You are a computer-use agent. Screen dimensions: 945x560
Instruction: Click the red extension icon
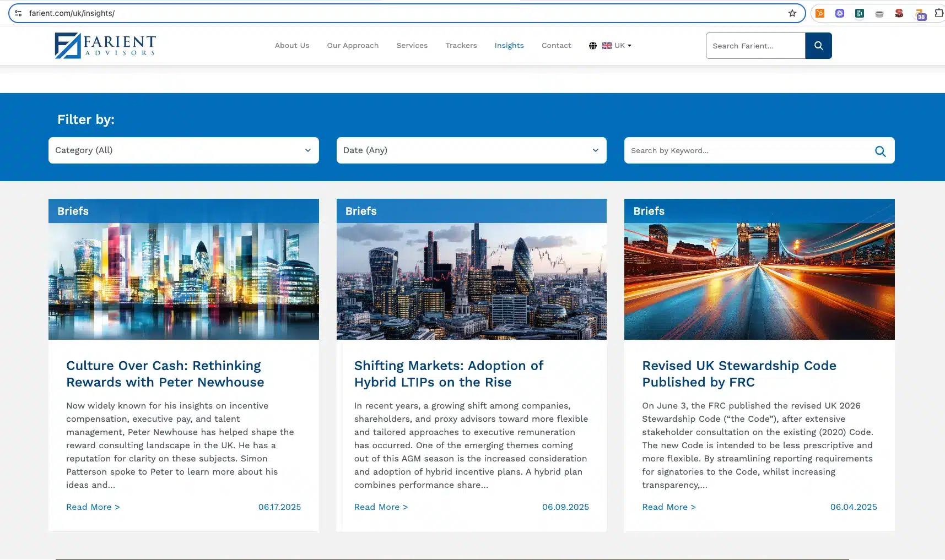(x=899, y=13)
